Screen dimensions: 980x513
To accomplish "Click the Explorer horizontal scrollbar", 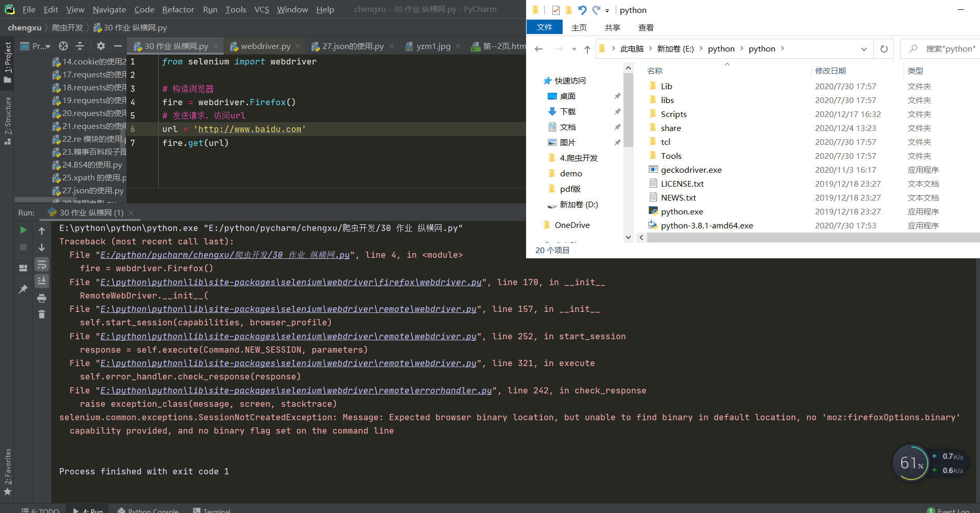I will [x=813, y=237].
